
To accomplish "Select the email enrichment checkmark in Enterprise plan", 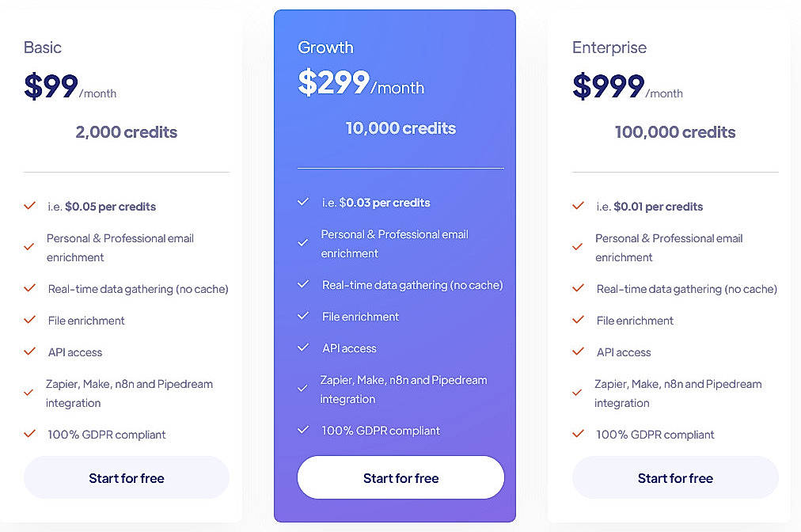I will [579, 246].
